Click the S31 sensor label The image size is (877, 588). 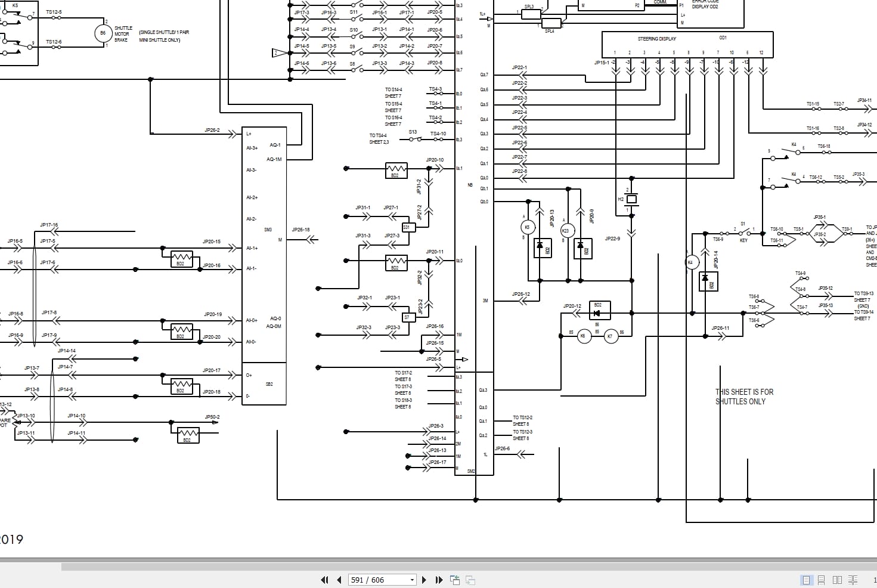[407, 227]
